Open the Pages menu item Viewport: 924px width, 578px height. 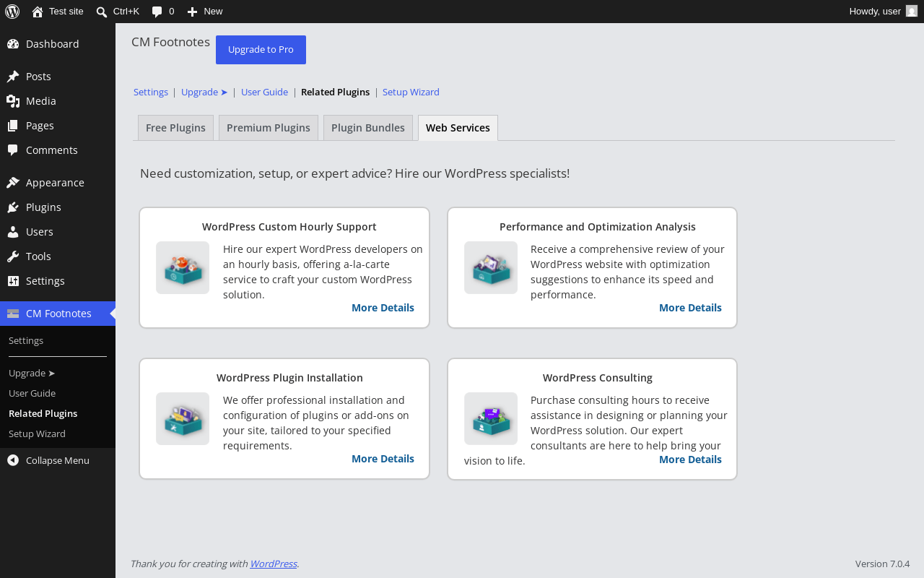pos(58,126)
